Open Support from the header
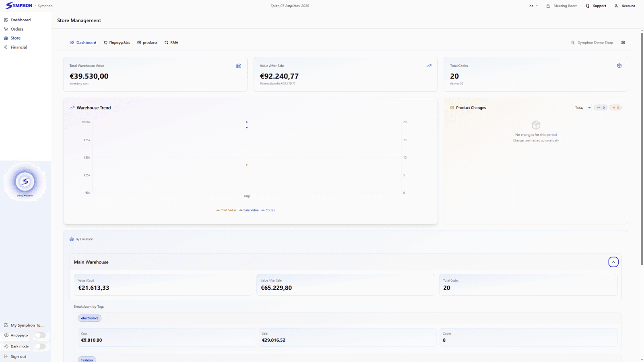The width and height of the screenshot is (644, 362). (x=596, y=6)
